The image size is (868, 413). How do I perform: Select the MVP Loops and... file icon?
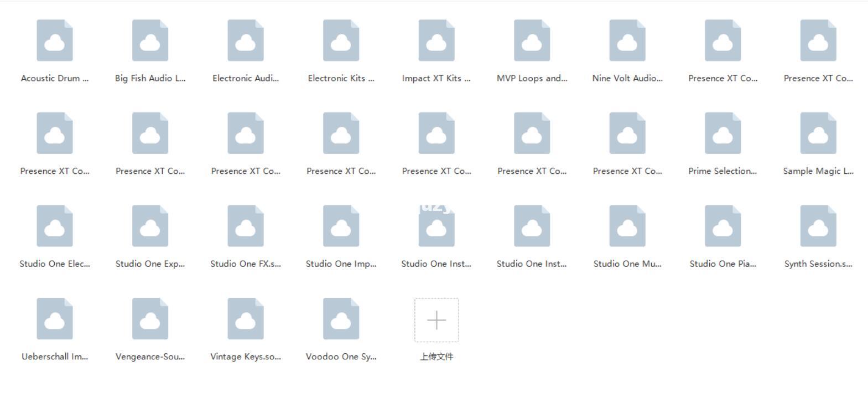point(532,40)
